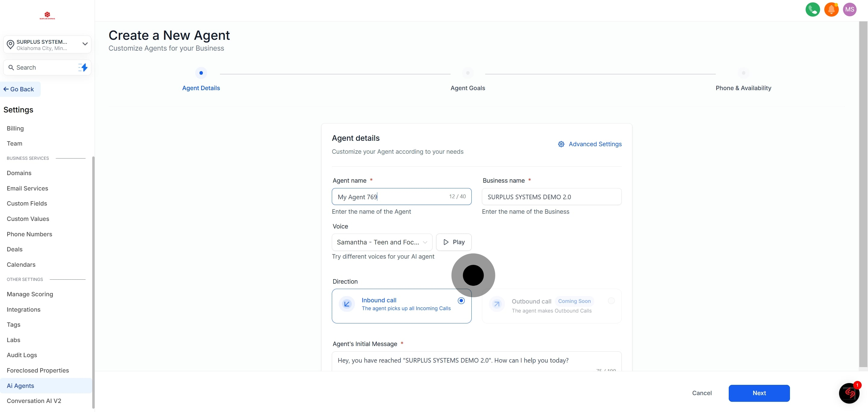Viewport: 868px width, 412px height.
Task: Play the selected voice sample
Action: pos(454,242)
